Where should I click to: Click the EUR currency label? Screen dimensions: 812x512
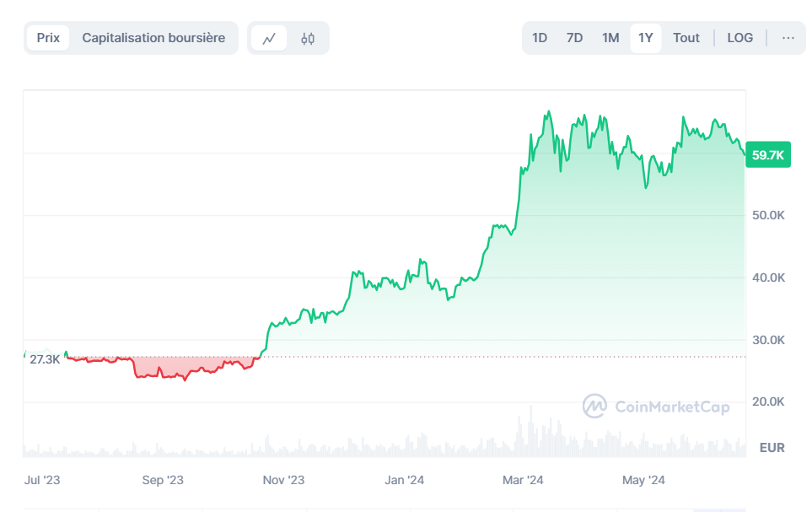(772, 448)
